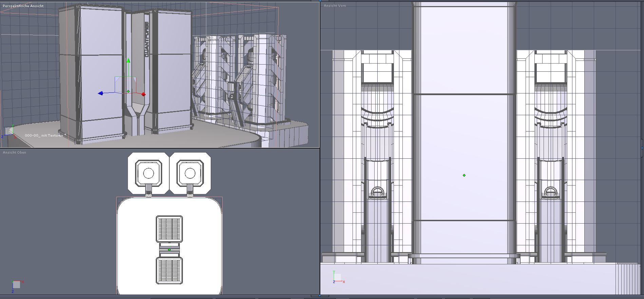Click the 'Perspektifische Ansicht' viewport label
This screenshot has height=299, width=644.
23,6
